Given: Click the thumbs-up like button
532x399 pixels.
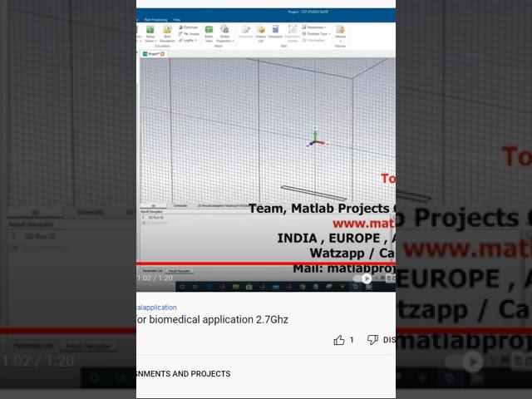Looking at the screenshot, I should (x=339, y=340).
